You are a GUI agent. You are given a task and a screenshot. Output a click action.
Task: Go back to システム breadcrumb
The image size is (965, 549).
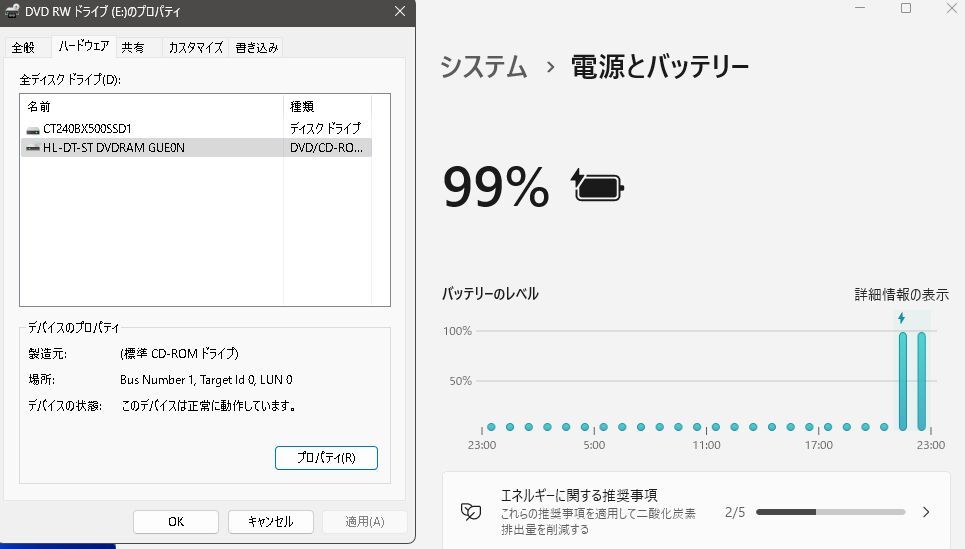click(484, 67)
